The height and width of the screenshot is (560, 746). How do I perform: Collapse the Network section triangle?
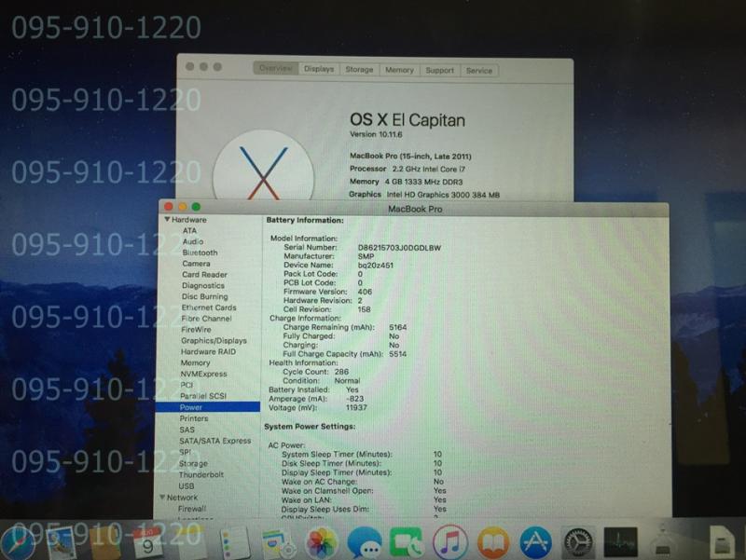[x=160, y=498]
